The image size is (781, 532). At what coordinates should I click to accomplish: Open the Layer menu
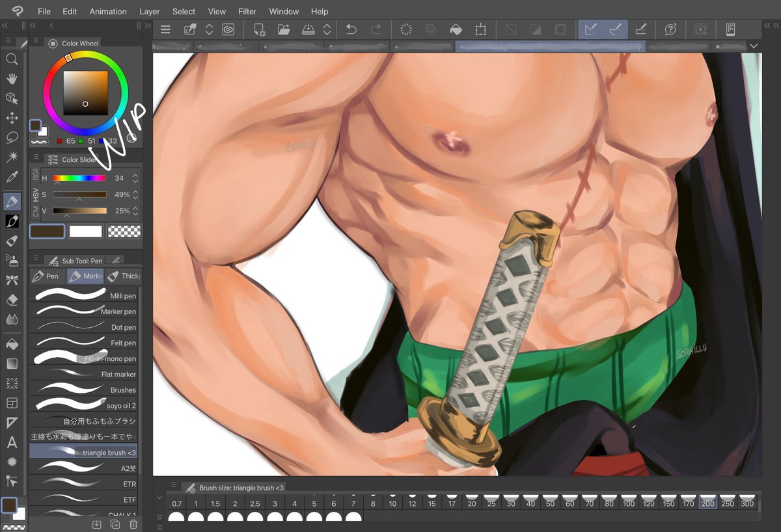(150, 11)
